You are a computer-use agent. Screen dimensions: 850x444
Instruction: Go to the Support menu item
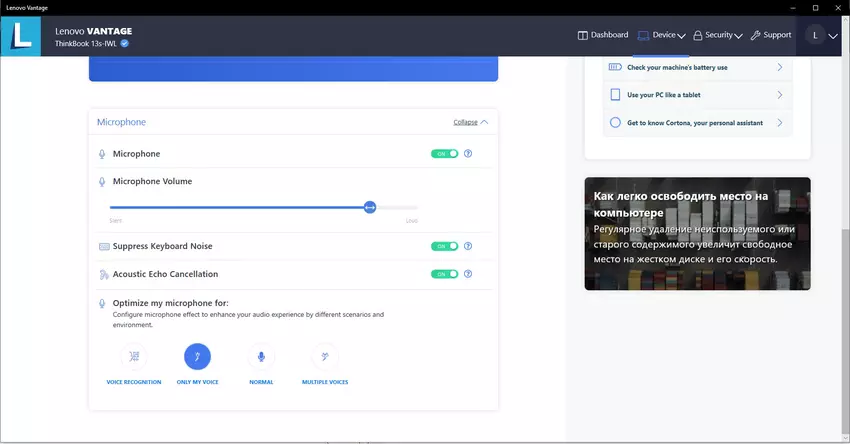pyautogui.click(x=771, y=35)
